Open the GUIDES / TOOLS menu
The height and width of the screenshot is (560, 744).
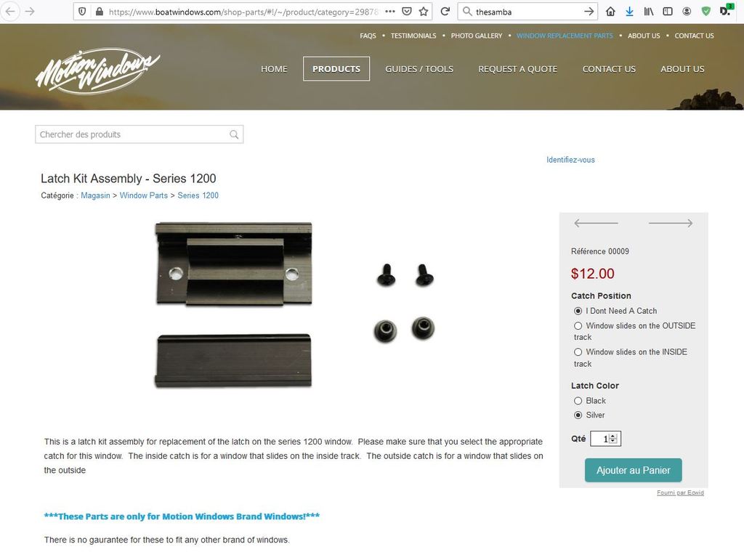(419, 69)
